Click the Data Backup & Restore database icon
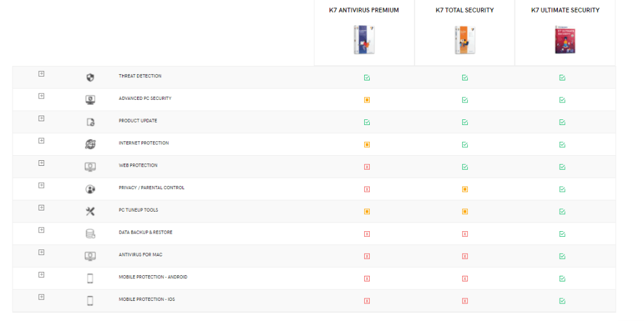 90,234
